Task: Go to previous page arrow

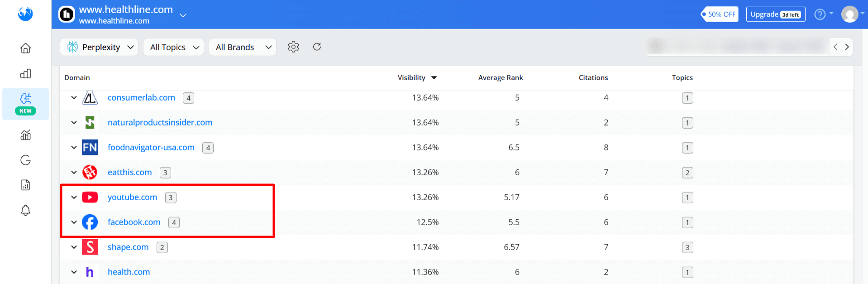Action: (835, 47)
